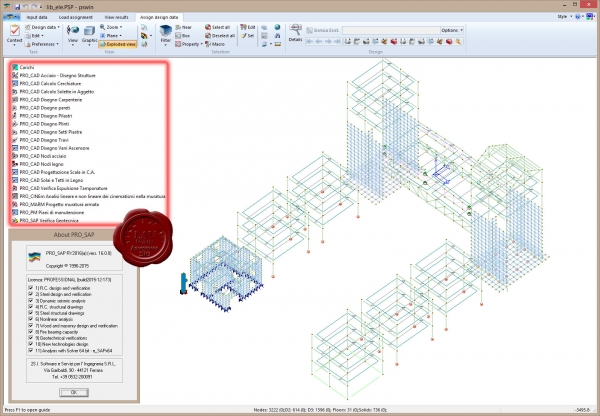Click the first red block design icon
The height and width of the screenshot is (416, 600).
(x=394, y=42)
